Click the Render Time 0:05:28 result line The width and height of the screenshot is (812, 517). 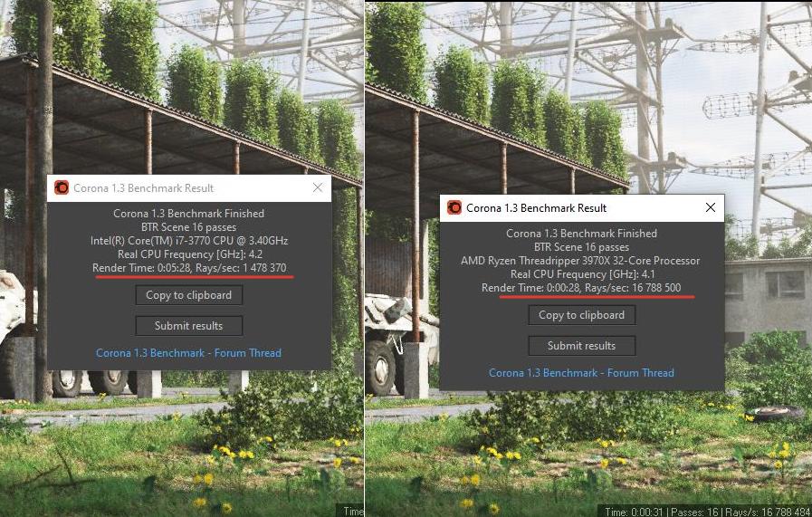189,268
